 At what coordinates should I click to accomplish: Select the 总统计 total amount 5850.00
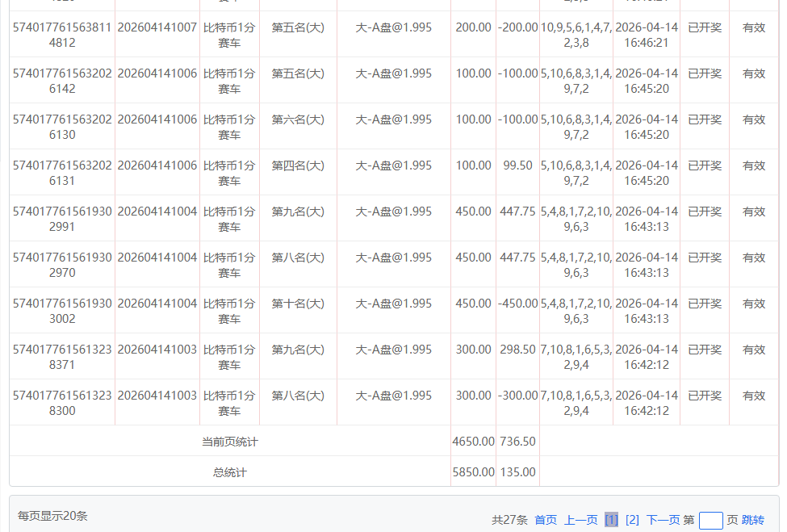[x=473, y=472]
